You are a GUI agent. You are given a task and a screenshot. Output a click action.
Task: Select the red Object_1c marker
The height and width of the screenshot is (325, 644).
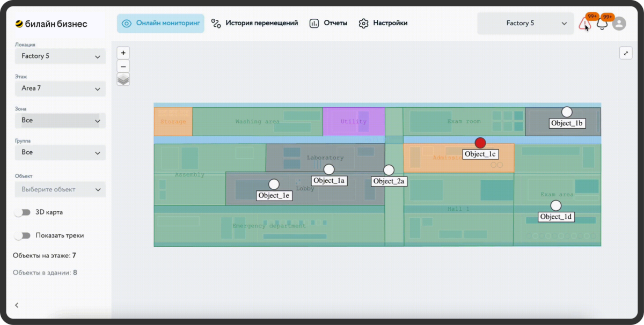[480, 143]
